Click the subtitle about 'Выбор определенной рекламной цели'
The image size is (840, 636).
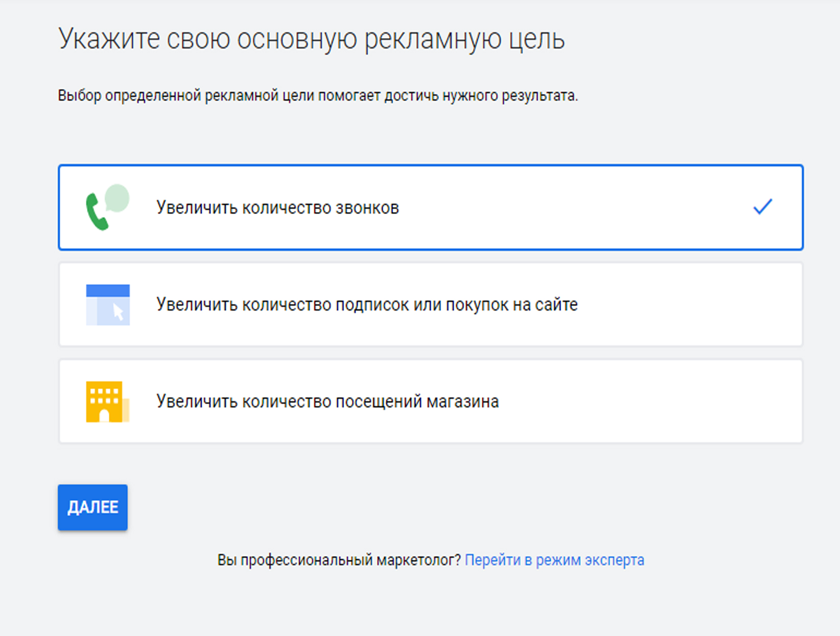point(317,96)
